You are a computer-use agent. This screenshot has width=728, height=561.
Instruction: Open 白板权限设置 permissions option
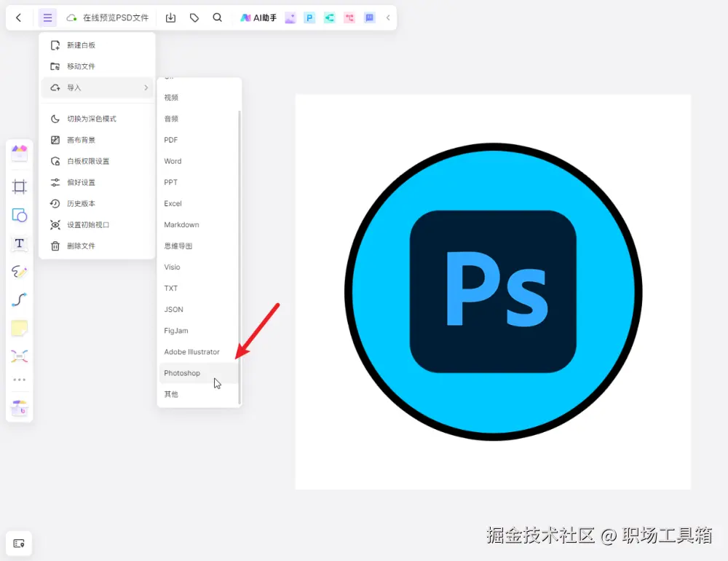pyautogui.click(x=97, y=161)
